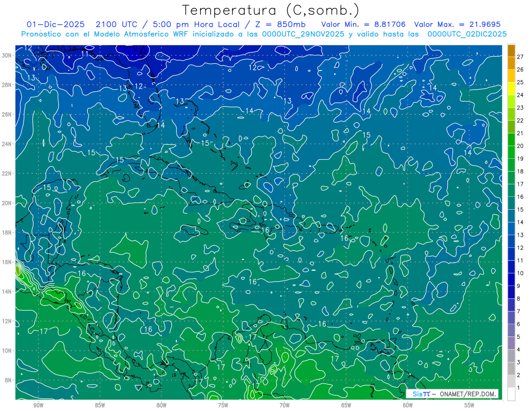
Task: Click the '16N' latitude axis label
Action: tap(7, 262)
